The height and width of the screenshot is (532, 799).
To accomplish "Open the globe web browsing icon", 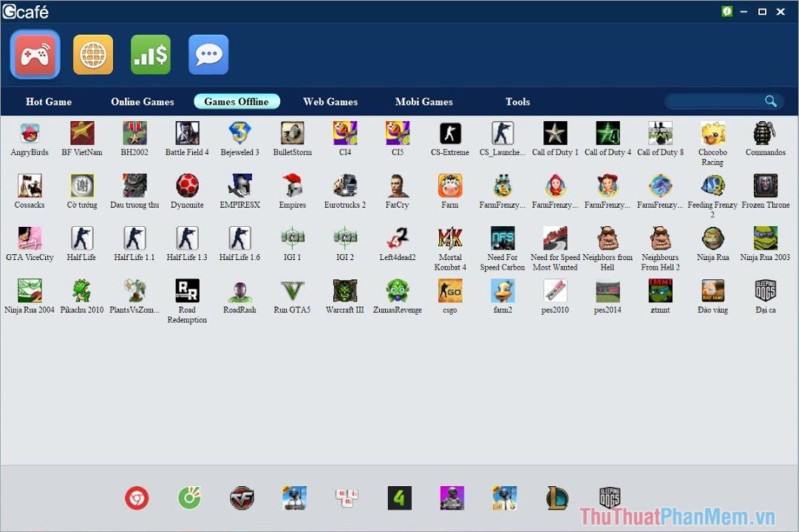I will (x=92, y=54).
